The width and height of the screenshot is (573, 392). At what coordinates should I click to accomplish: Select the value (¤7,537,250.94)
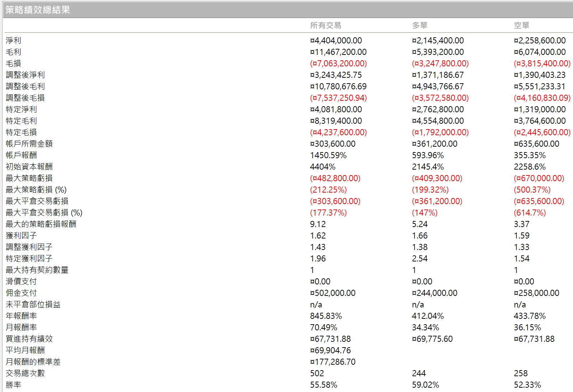pos(338,98)
